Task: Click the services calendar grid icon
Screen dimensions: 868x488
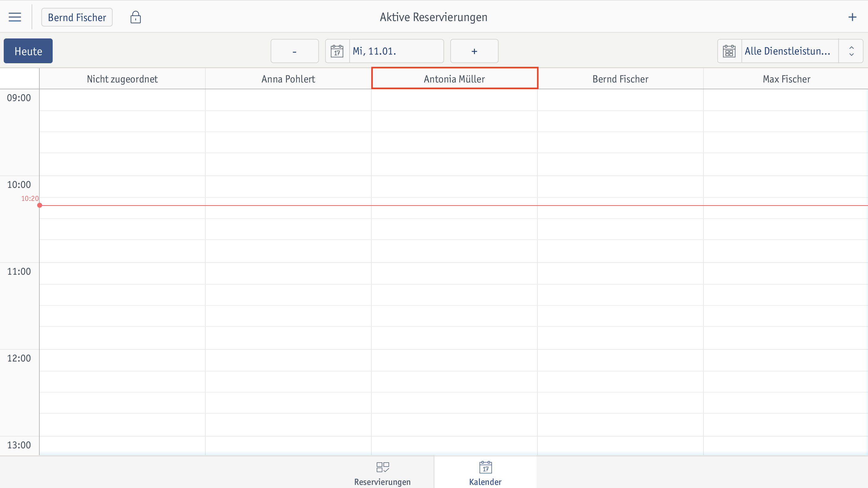Action: (x=729, y=51)
